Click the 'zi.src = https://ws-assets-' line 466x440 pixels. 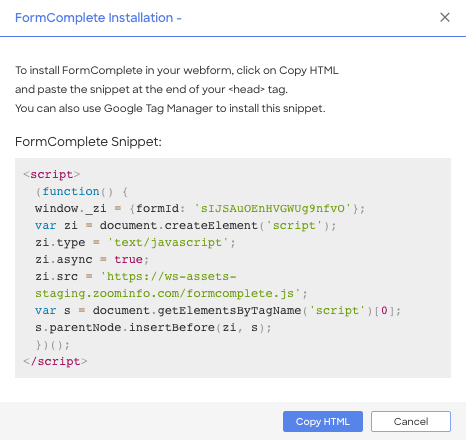point(136,276)
